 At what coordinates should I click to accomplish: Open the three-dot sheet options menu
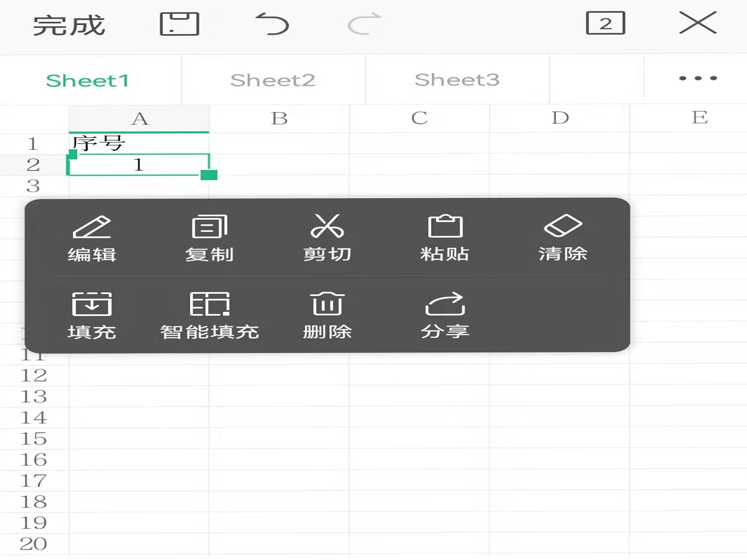[x=698, y=78]
